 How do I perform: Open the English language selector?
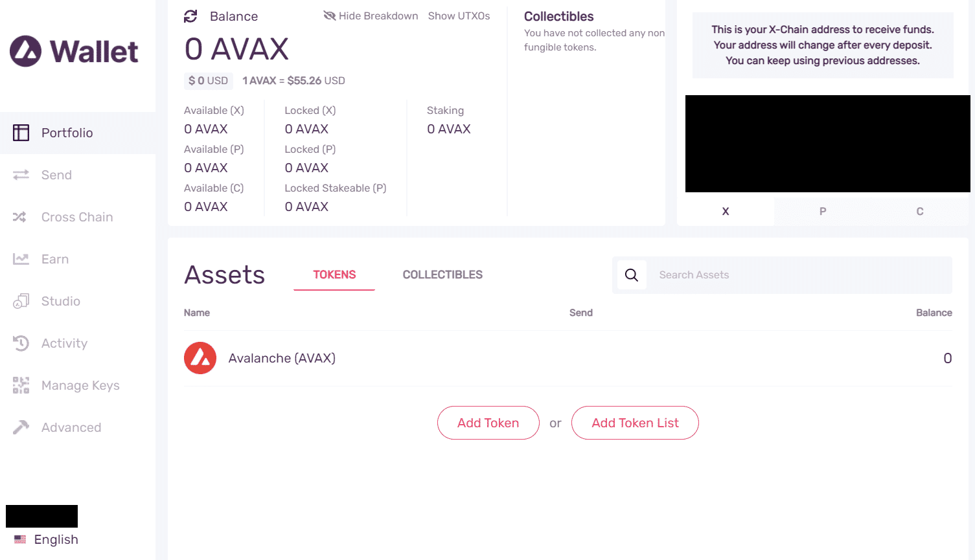(47, 539)
